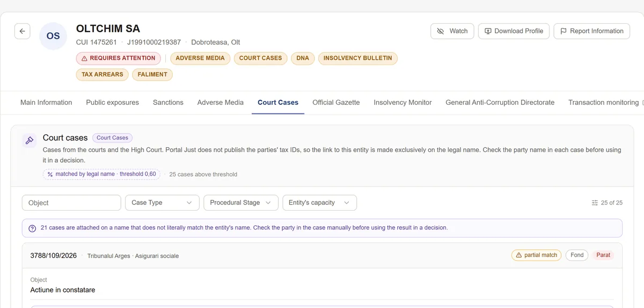This screenshot has height=308, width=644.
Task: Click the Actiune in constatare object text
Action: [x=63, y=290]
